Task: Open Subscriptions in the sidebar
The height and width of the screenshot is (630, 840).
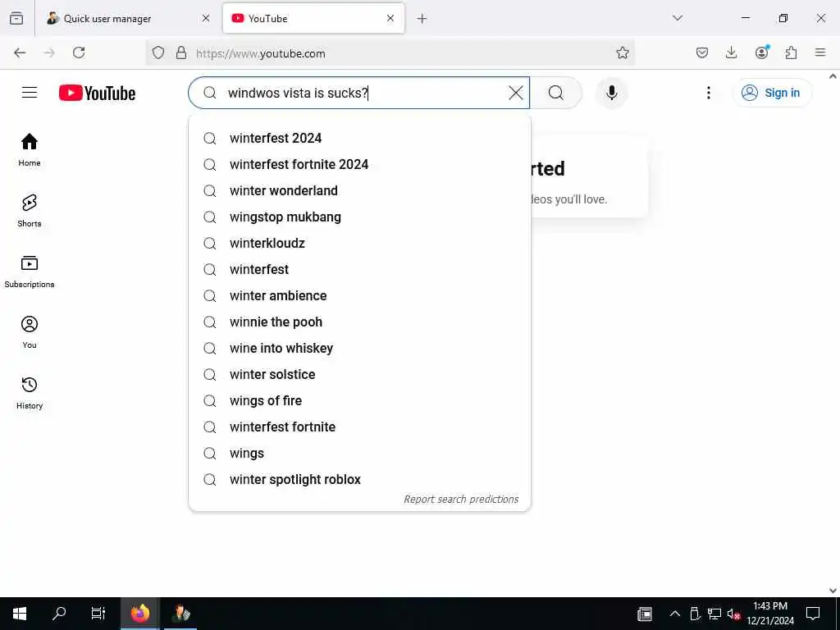Action: click(30, 272)
